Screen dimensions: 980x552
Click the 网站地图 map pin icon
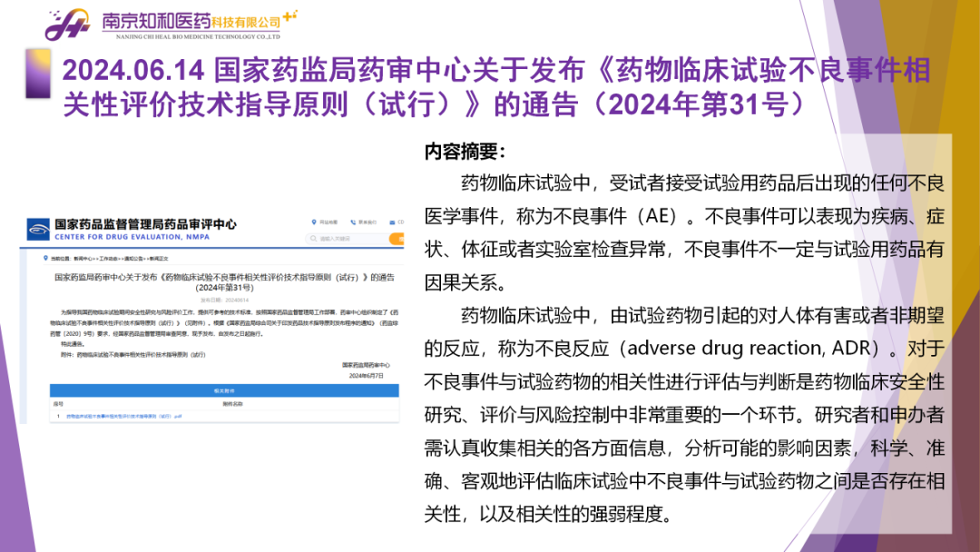pyautogui.click(x=313, y=222)
